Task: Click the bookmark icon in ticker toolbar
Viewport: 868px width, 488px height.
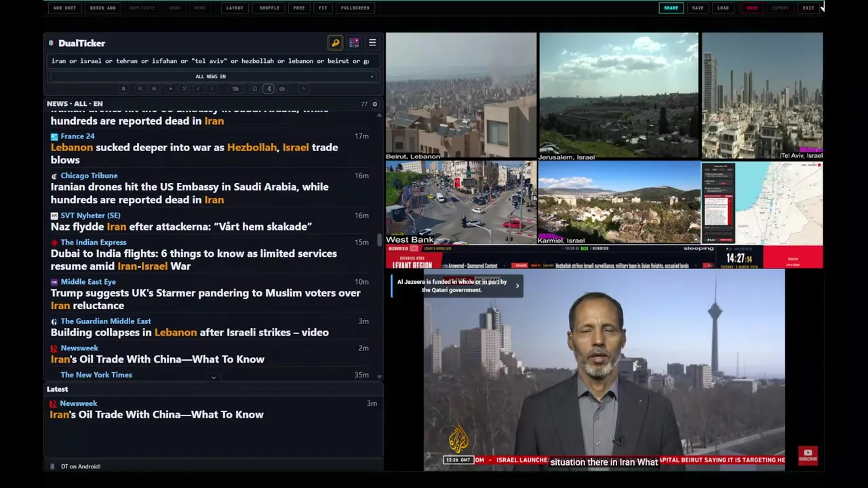Action: click(x=254, y=89)
